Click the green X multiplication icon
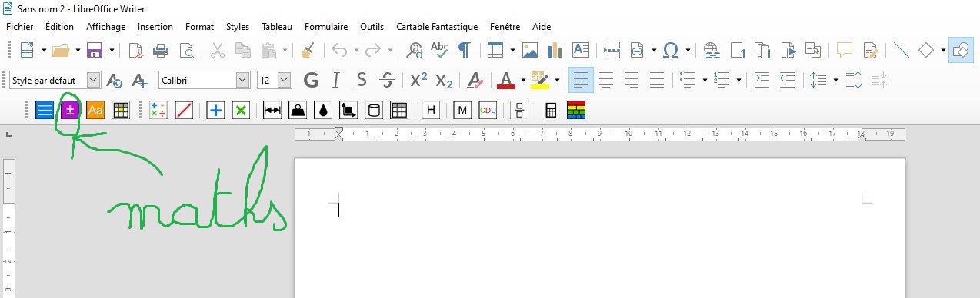The width and height of the screenshot is (980, 298). 241,110
